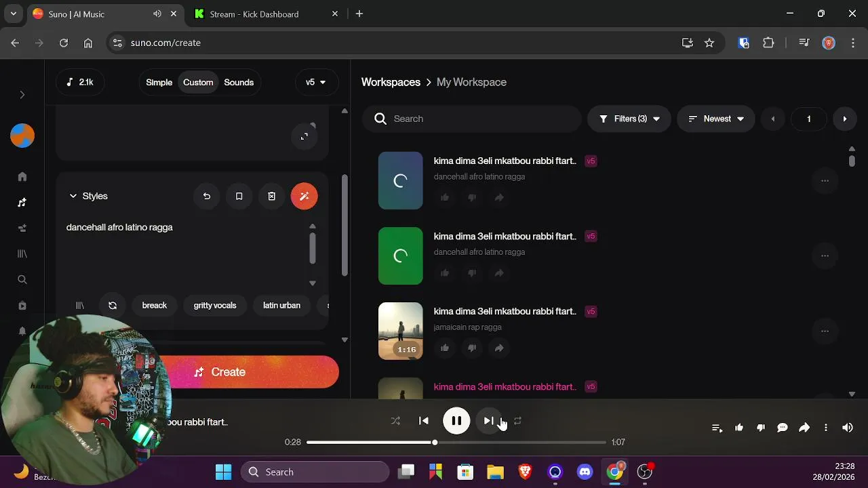Open more options for first loading song

[x=825, y=180]
